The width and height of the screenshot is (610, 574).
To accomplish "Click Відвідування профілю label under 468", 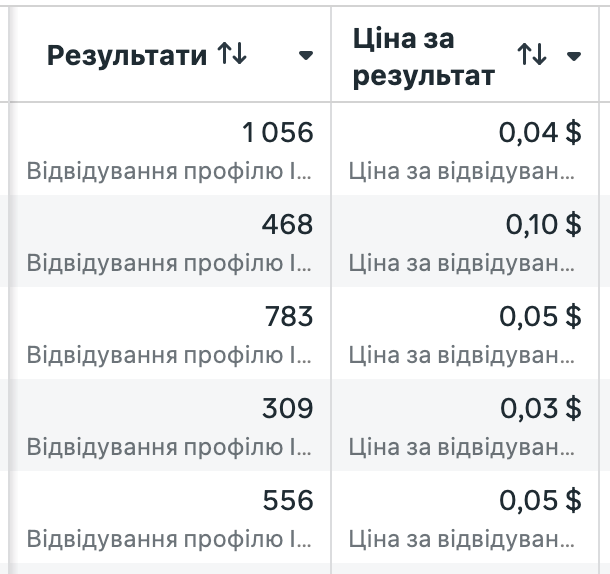I will (169, 263).
